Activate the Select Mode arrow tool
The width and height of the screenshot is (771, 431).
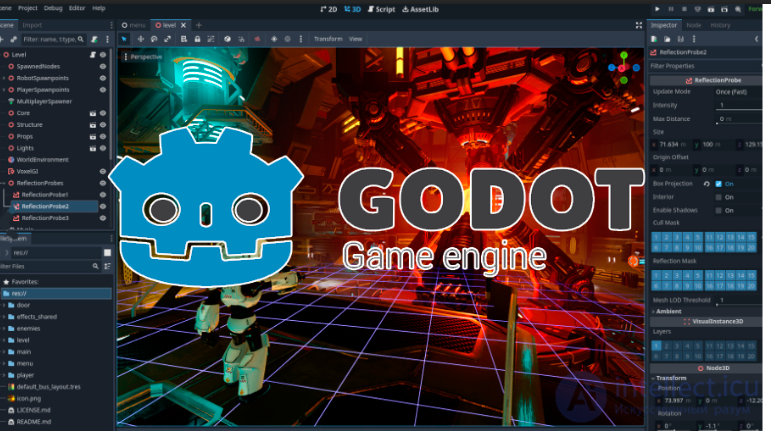tap(124, 39)
